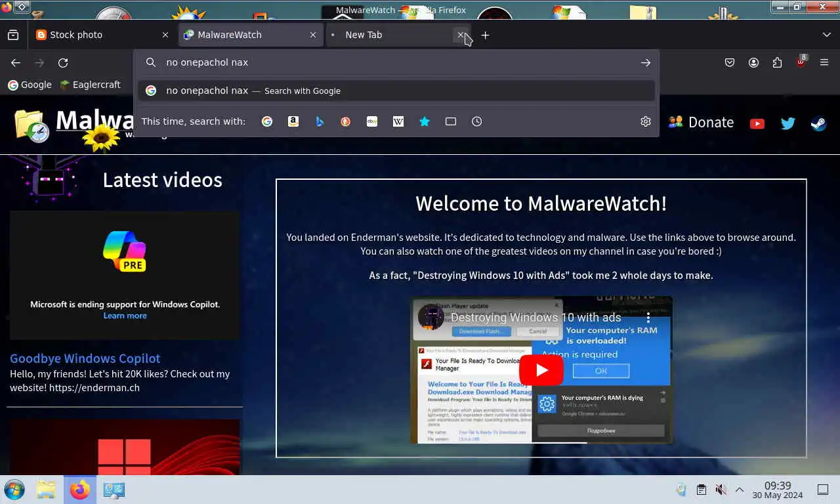Open the window menu icon in title bar

(x=22, y=7)
